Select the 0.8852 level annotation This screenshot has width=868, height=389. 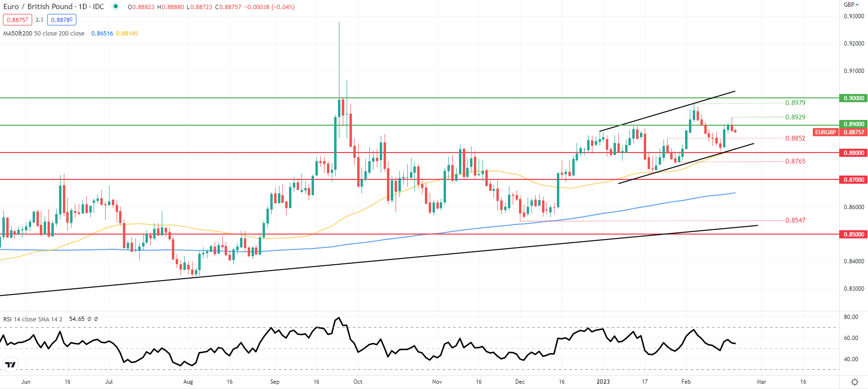coord(795,138)
